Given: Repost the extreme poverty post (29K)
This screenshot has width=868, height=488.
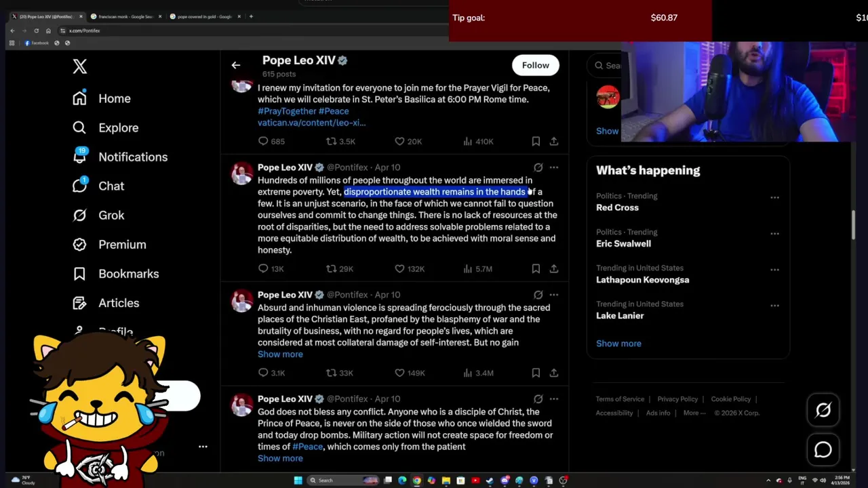Looking at the screenshot, I should coord(340,268).
